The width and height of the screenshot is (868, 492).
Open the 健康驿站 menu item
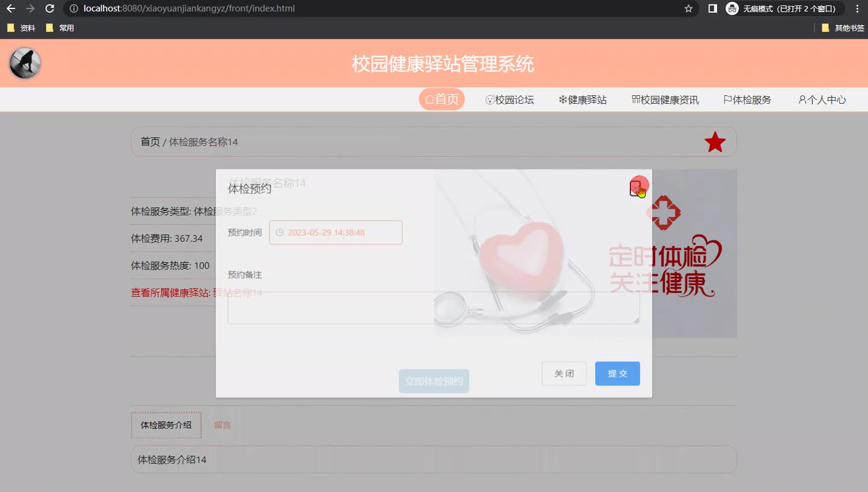pyautogui.click(x=582, y=100)
